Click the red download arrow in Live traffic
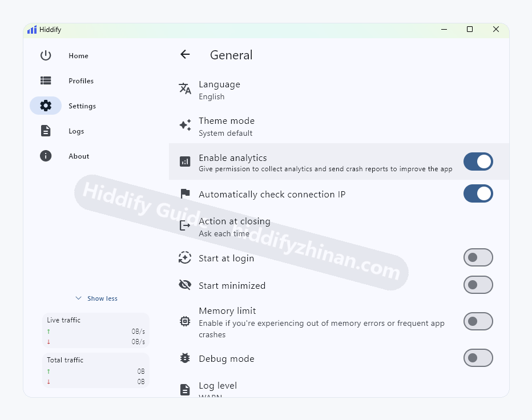 pos(49,342)
